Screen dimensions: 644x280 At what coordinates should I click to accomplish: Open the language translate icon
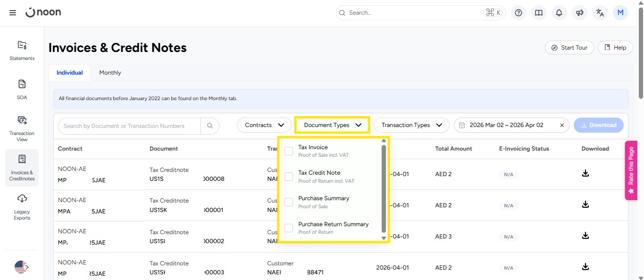click(600, 13)
